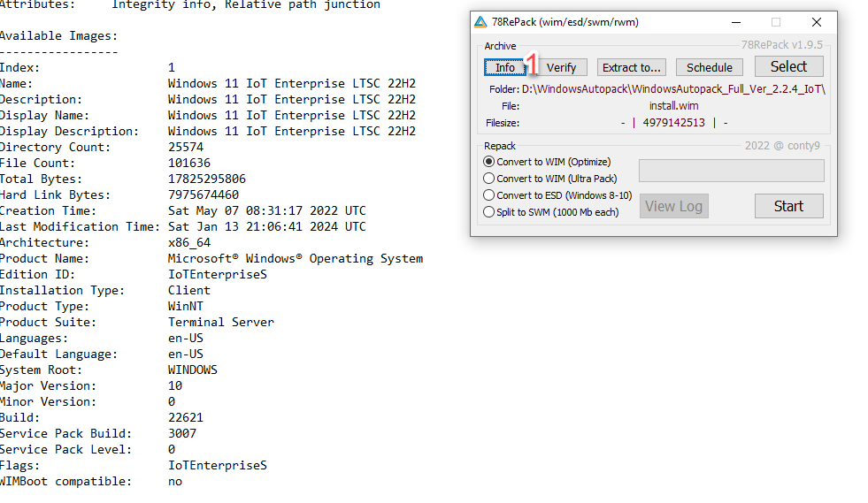The height and width of the screenshot is (503, 868).
Task: Click the WIMBoot compatible value no
Action: 175,482
